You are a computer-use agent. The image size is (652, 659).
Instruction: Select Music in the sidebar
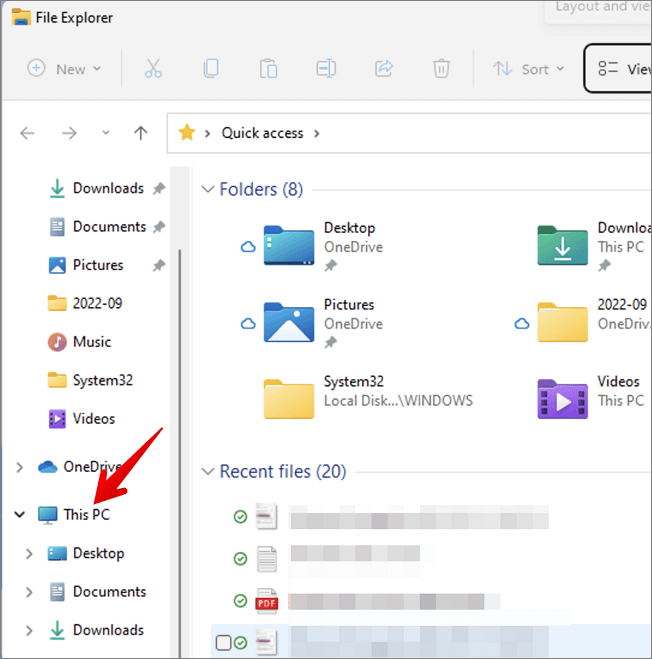pyautogui.click(x=91, y=342)
